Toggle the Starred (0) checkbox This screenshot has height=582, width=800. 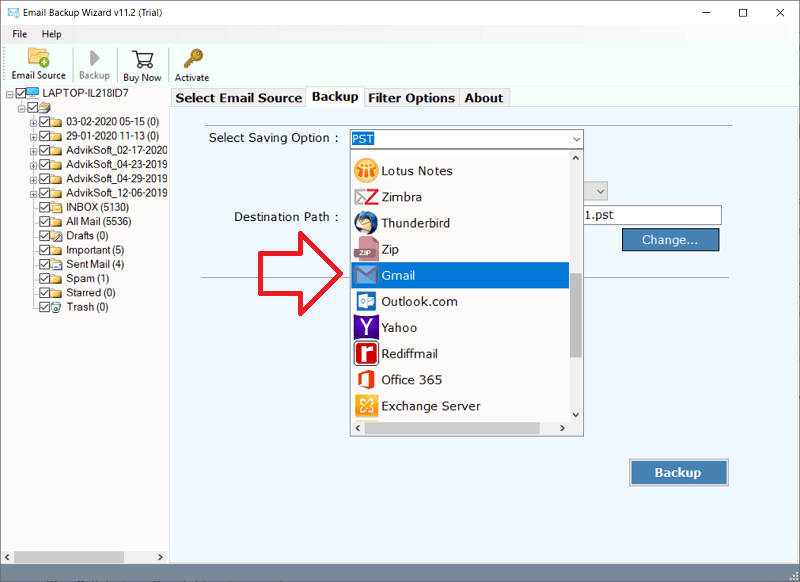coord(44,293)
